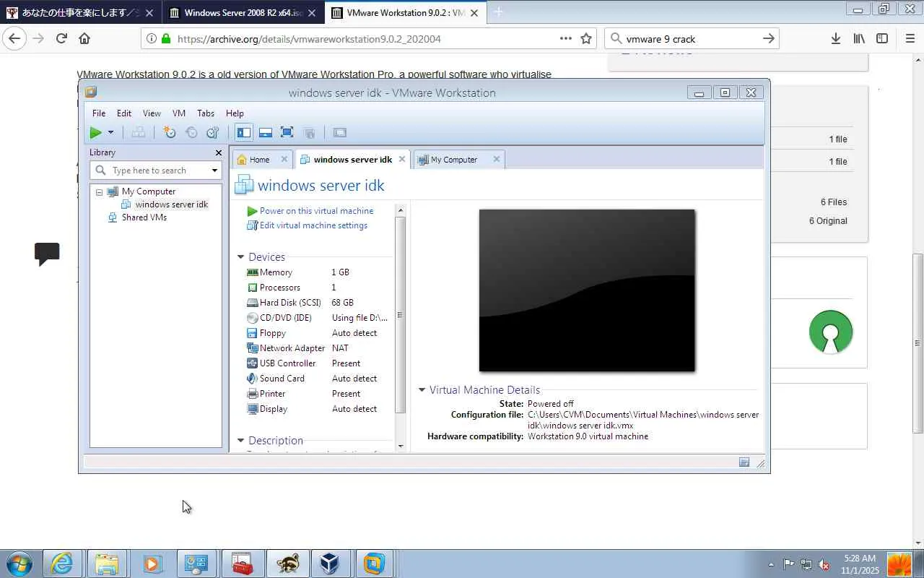
Task: Open VirtualBox from the taskbar
Action: coord(330,564)
